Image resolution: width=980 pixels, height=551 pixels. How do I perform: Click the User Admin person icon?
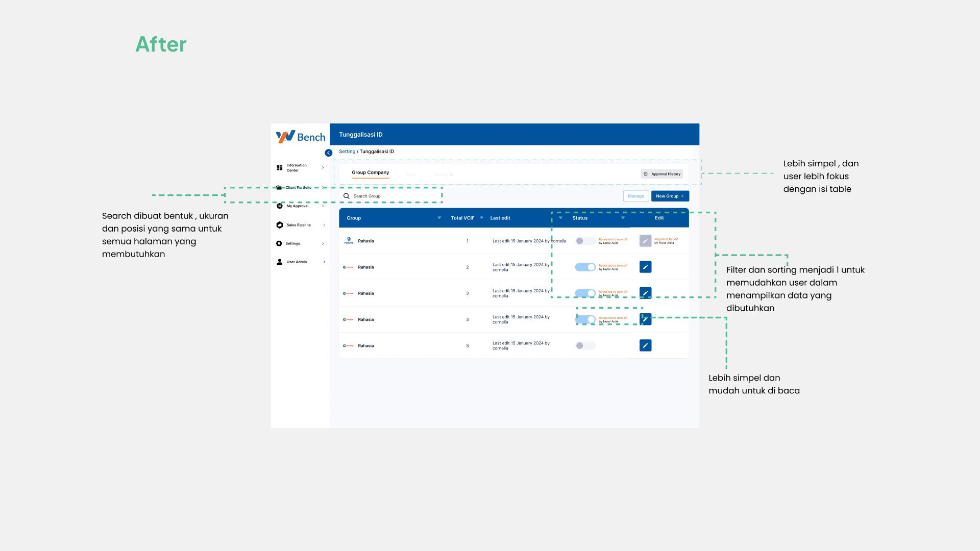coord(279,262)
